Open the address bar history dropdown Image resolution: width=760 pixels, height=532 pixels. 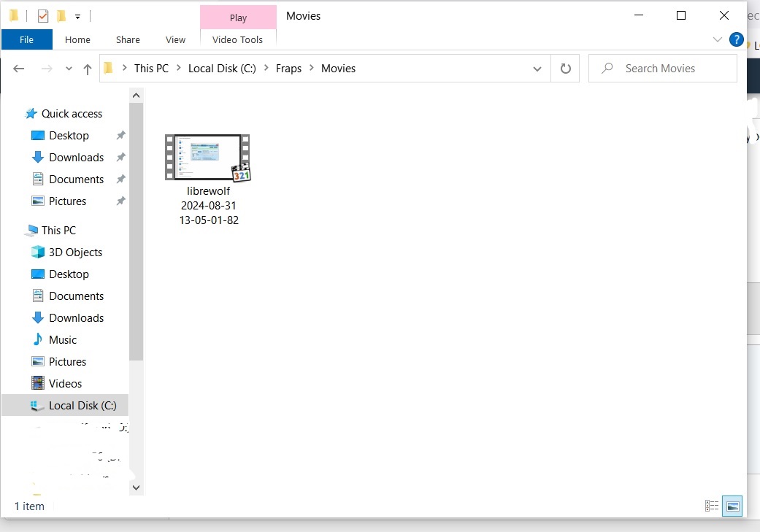(x=537, y=69)
